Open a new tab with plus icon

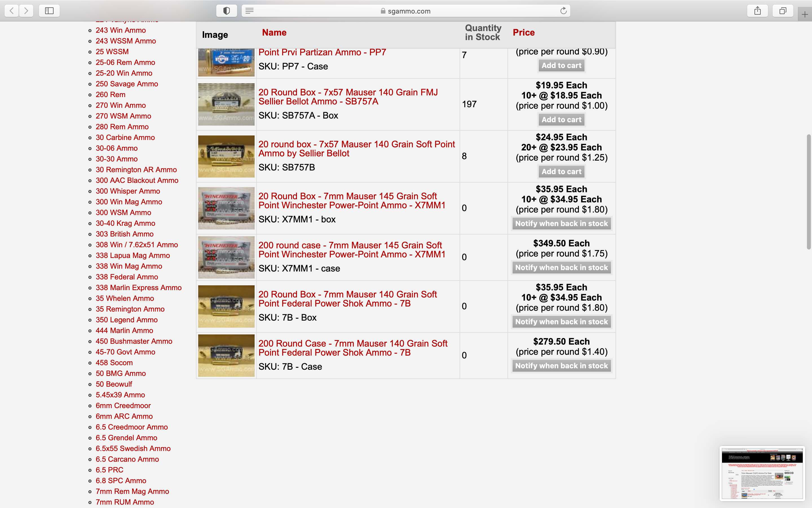(x=805, y=14)
